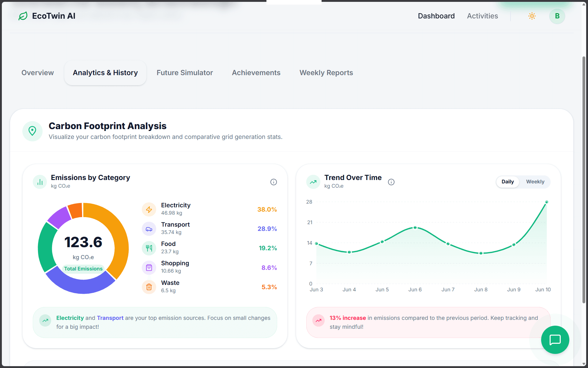The height and width of the screenshot is (368, 588).
Task: Click the Transport word in the tip
Action: [110, 318]
